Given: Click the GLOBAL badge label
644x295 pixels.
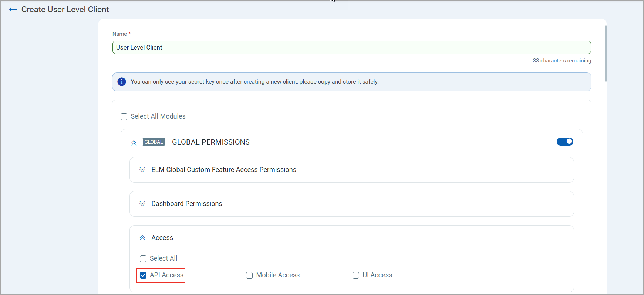Looking at the screenshot, I should point(154,142).
